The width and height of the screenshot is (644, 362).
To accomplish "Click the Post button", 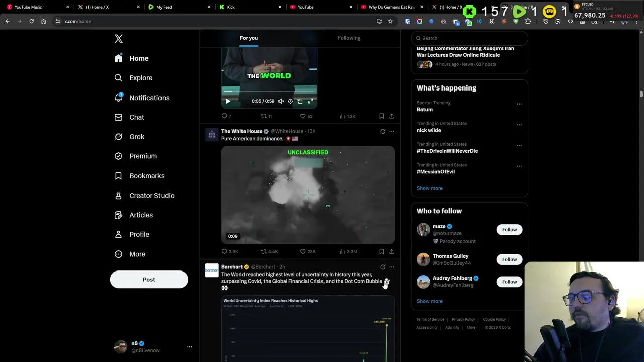I will 149,280.
